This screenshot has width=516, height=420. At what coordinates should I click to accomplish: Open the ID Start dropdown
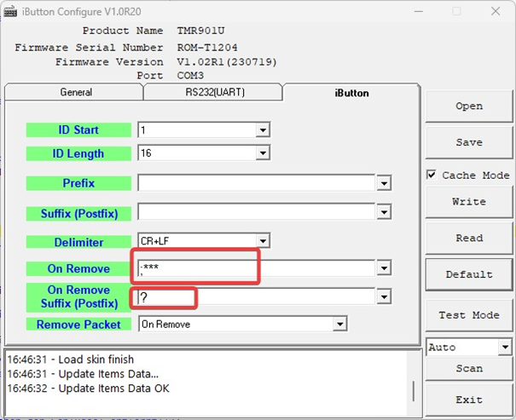point(263,130)
